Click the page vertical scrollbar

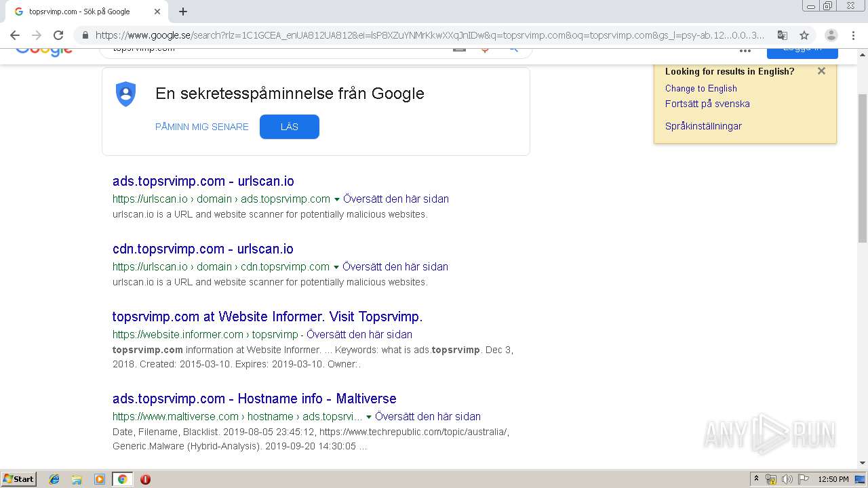863,169
